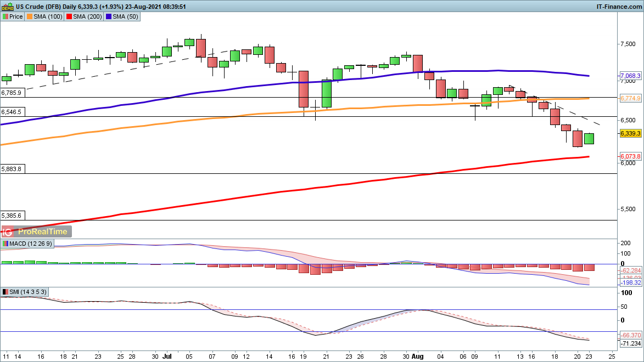Select the 6,785.9 horizontal level label
The width and height of the screenshot is (644, 362).
click(x=12, y=93)
